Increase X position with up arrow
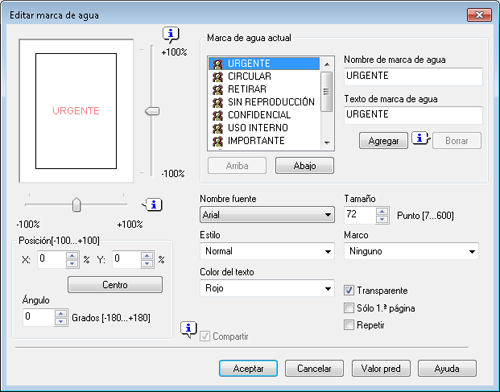 point(72,256)
